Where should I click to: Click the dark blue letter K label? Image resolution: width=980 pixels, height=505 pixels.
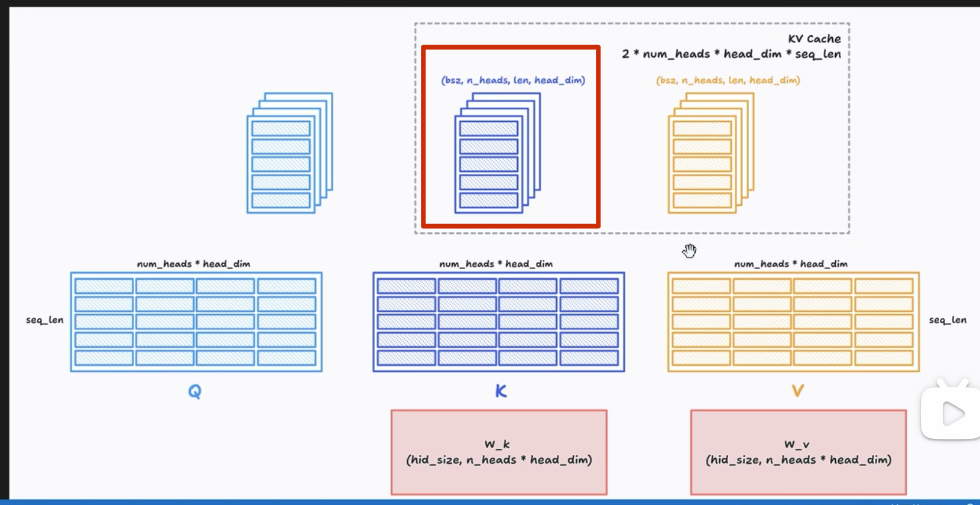click(x=501, y=391)
